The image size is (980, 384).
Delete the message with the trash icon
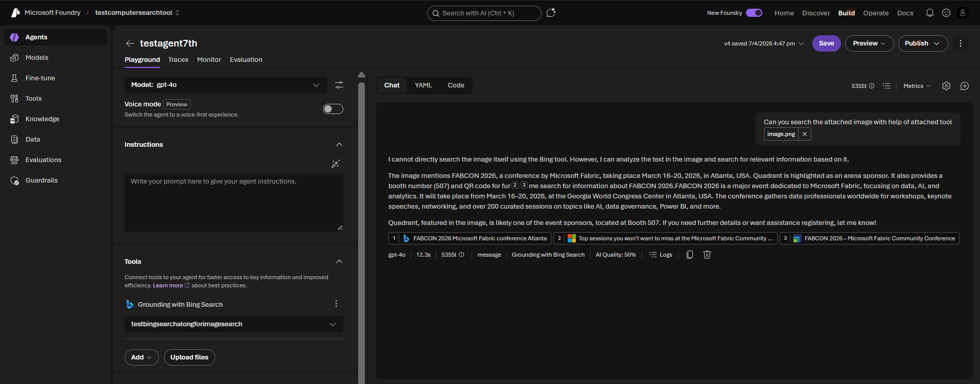(x=707, y=255)
